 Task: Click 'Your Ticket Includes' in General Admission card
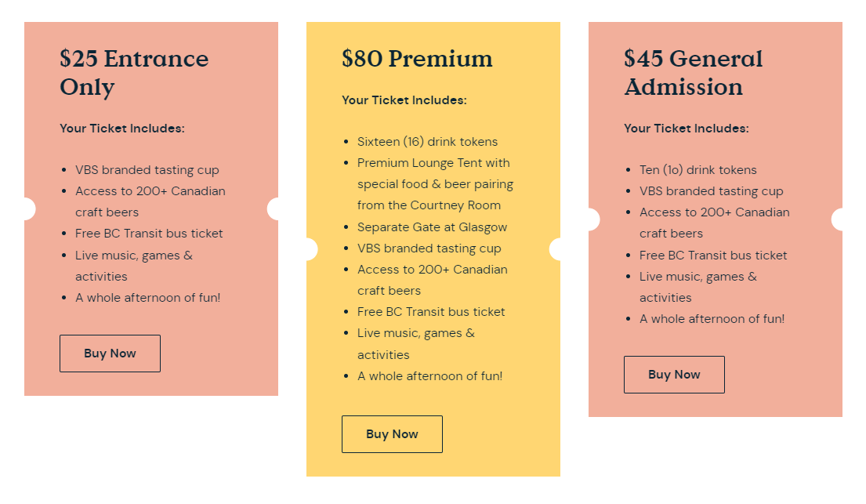coord(687,129)
